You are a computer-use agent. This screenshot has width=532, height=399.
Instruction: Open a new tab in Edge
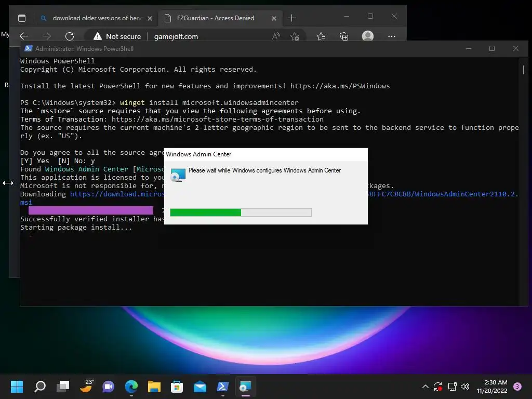(291, 18)
